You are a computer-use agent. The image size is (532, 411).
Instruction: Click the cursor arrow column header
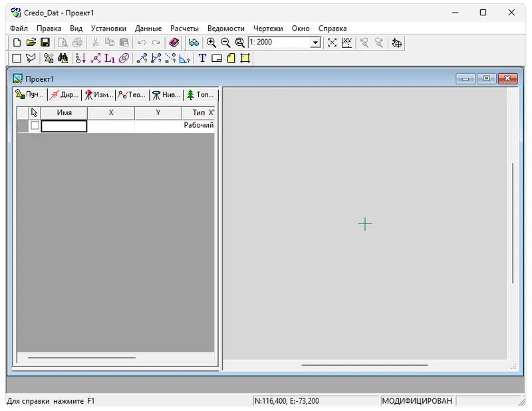pos(35,112)
